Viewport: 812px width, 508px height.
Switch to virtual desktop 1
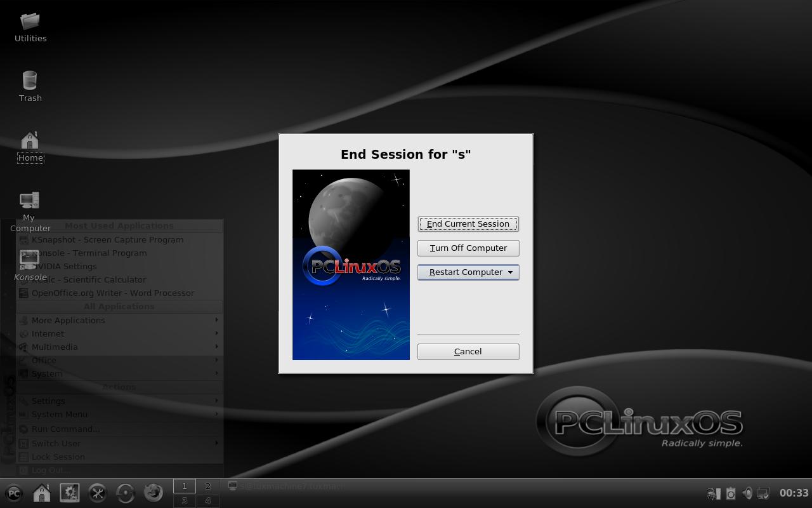[185, 486]
